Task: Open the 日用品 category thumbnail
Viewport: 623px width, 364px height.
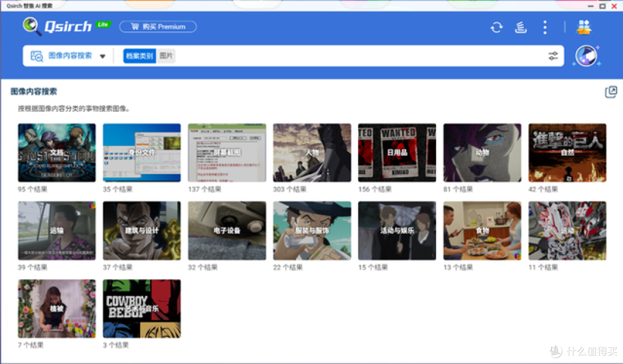Action: pyautogui.click(x=397, y=153)
